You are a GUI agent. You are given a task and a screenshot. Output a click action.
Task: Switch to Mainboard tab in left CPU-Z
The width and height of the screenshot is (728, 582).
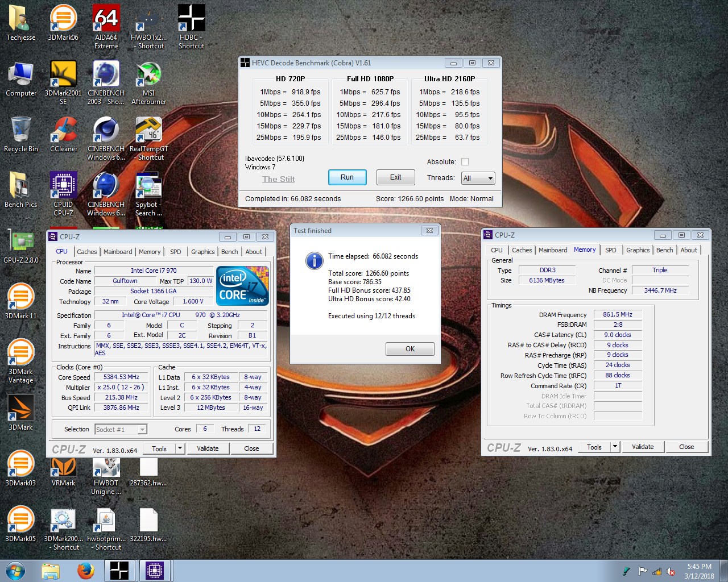pyautogui.click(x=118, y=252)
